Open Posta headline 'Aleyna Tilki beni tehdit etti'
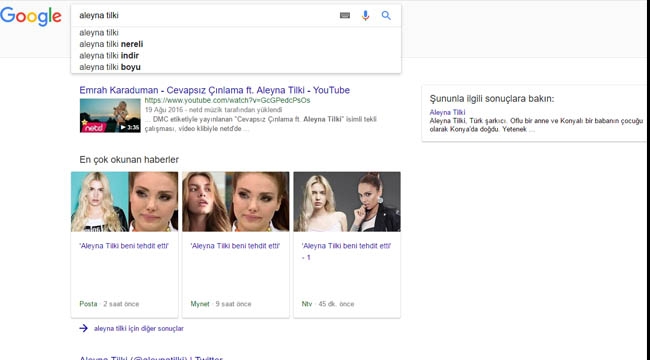The width and height of the screenshot is (650, 360). [x=124, y=246]
